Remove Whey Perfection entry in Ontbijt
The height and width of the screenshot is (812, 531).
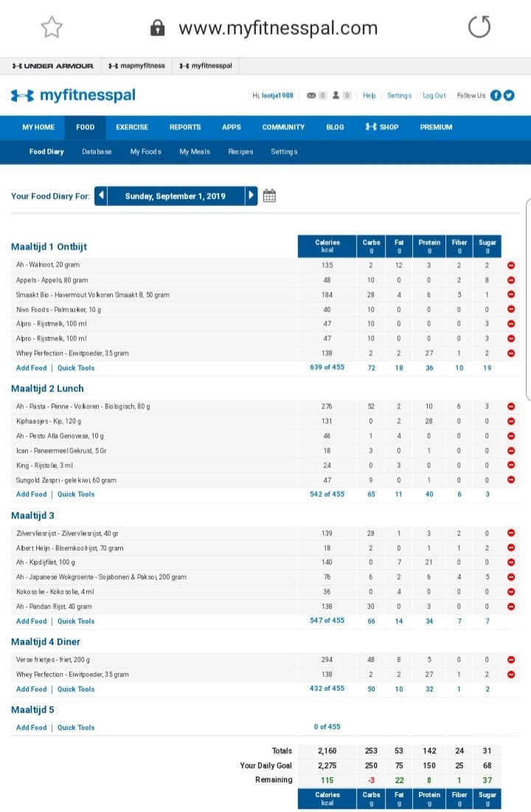click(511, 353)
